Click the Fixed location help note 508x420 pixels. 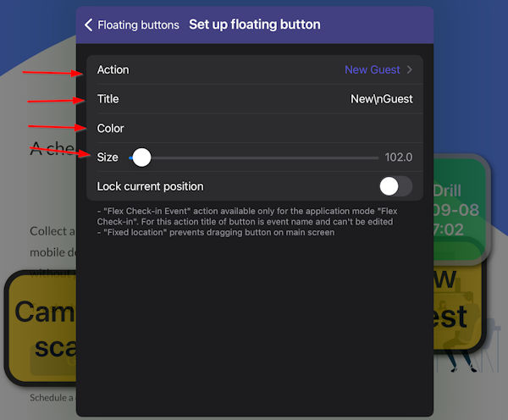[x=216, y=232]
